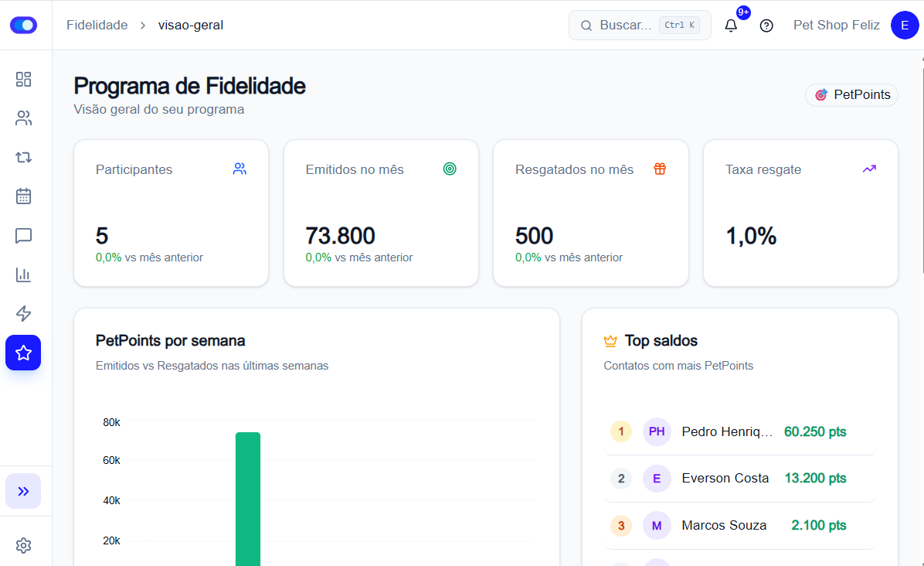Click the Fidelidade breadcrumb link
Screen dimensions: 924x566
97,26
